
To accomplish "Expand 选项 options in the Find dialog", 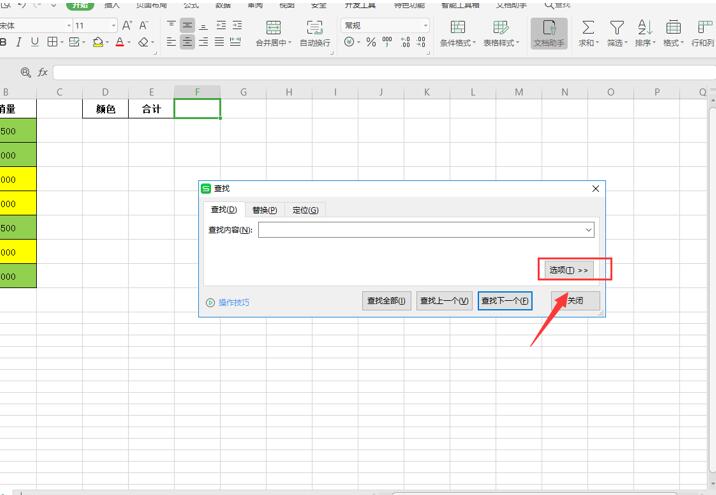I will (x=569, y=270).
